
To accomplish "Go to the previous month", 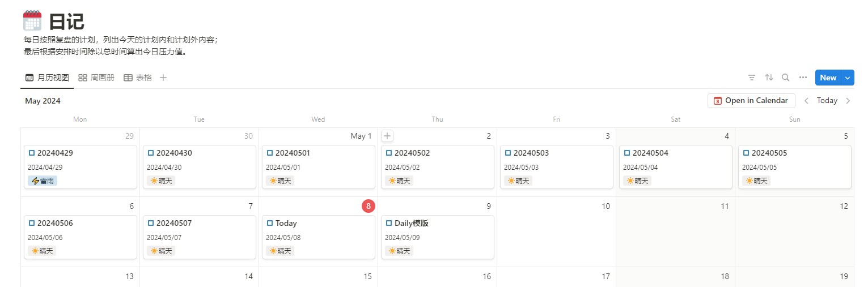I will 806,101.
